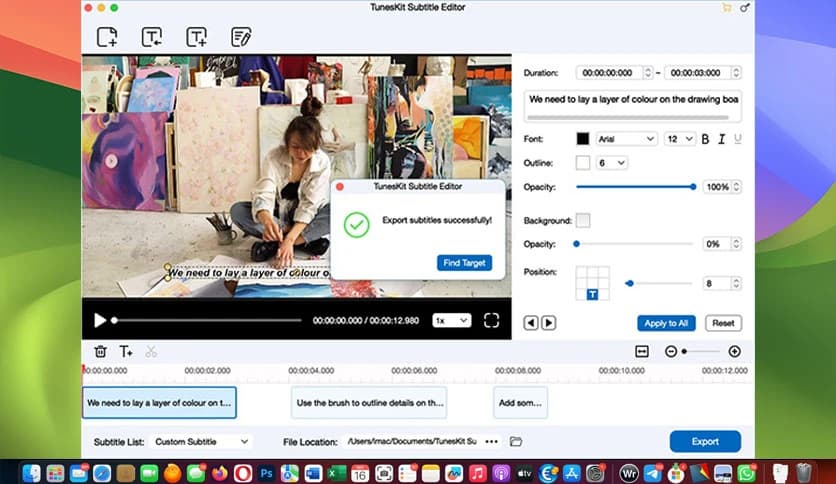Open Music app from the dock
Screen dimensions: 836x484
(477, 473)
